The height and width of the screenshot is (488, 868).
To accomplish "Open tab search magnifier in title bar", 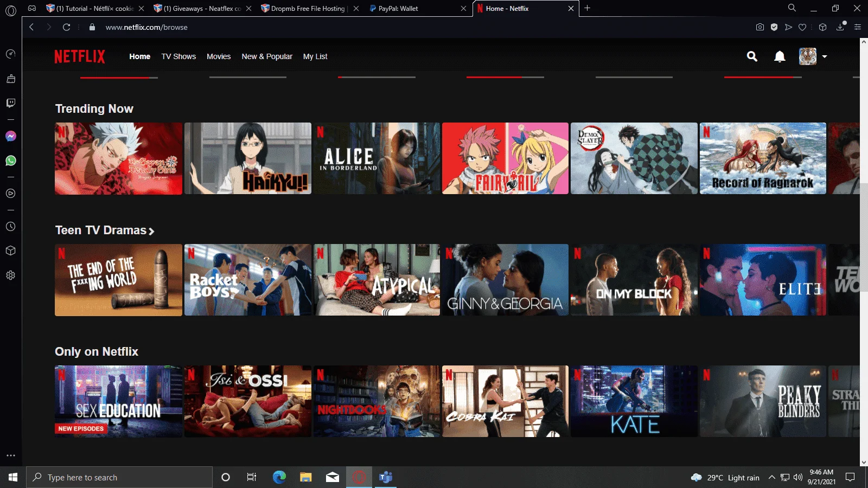I will point(792,8).
